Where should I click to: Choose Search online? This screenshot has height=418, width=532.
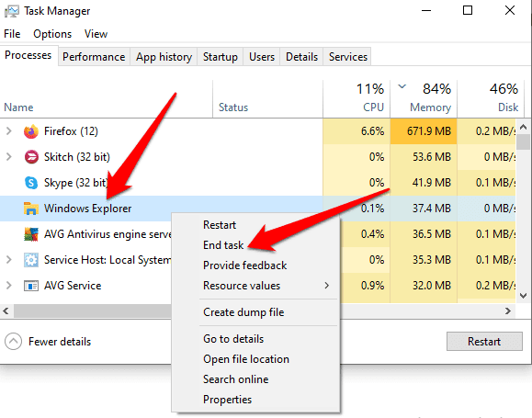coord(236,379)
